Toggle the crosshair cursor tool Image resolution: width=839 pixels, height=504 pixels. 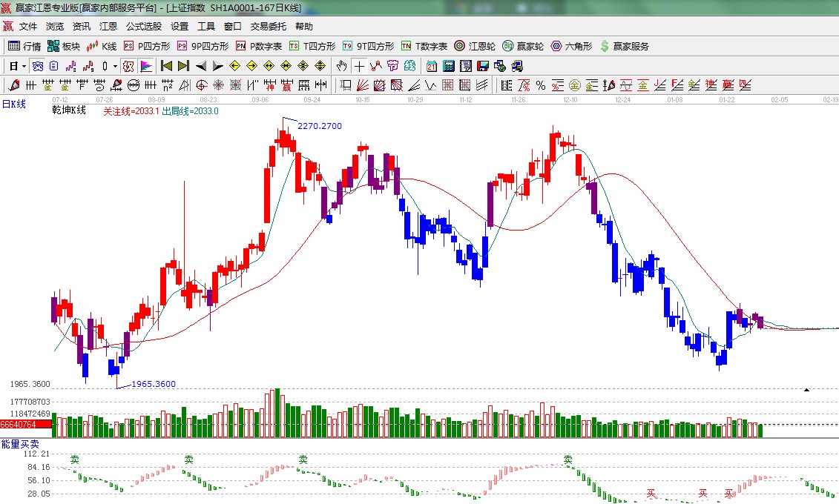coord(359,66)
